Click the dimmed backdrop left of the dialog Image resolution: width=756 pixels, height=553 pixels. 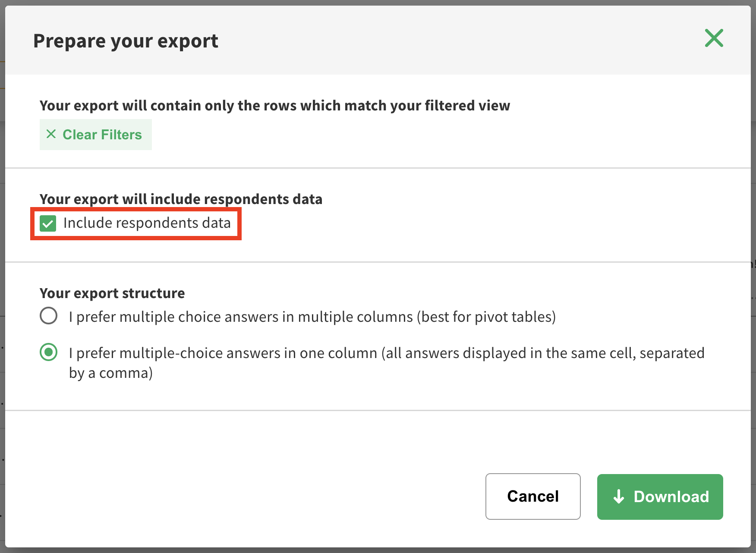pyautogui.click(x=2, y=259)
